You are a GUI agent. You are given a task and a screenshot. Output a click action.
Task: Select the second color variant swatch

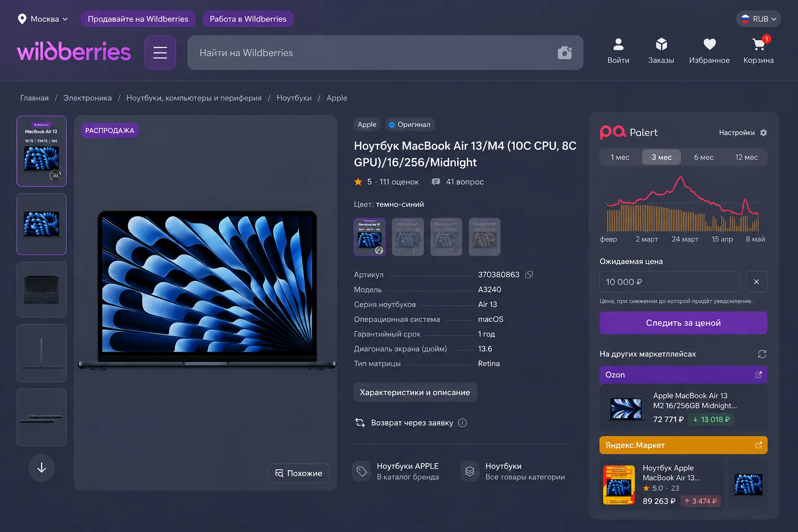click(x=408, y=237)
